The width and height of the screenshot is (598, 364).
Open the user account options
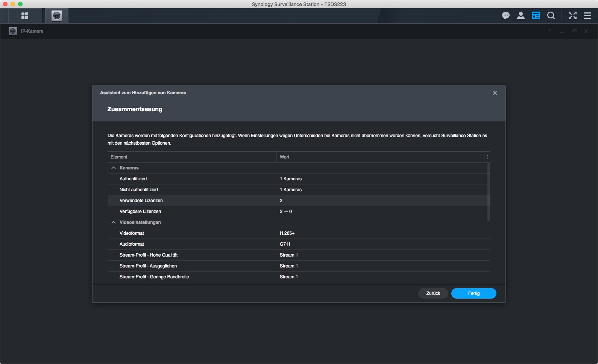click(x=521, y=15)
